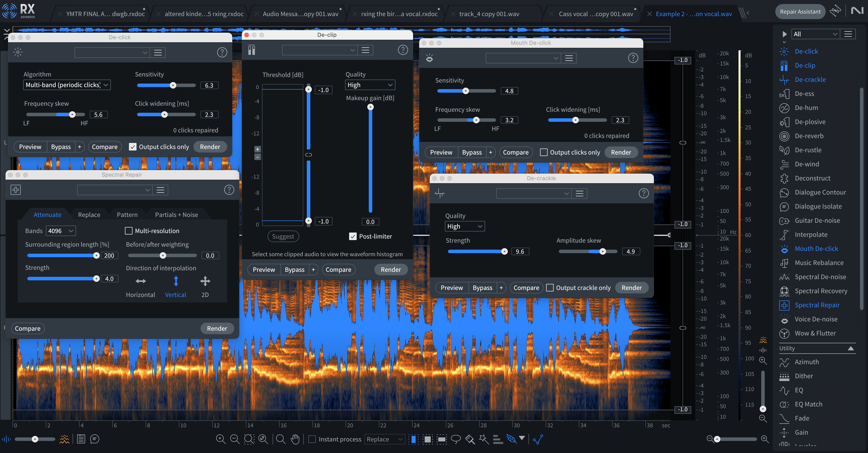
Task: Open the Wow & Flutter module
Action: click(x=815, y=333)
